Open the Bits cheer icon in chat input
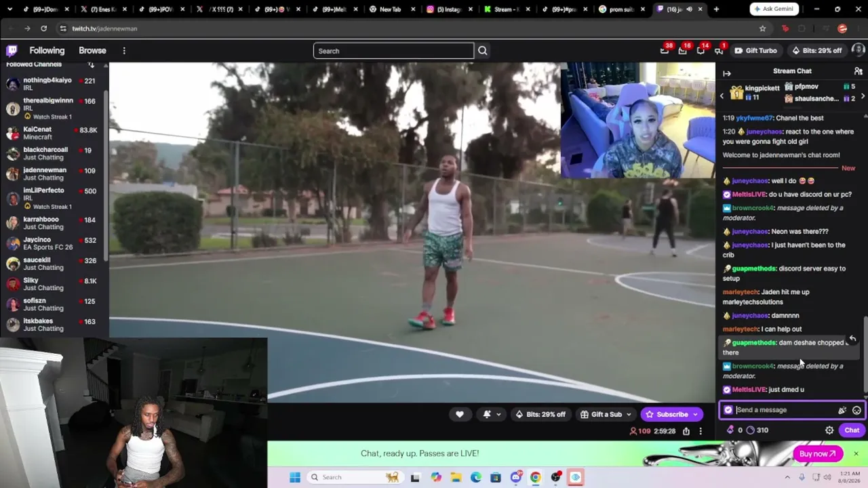This screenshot has width=868, height=488. (x=842, y=410)
